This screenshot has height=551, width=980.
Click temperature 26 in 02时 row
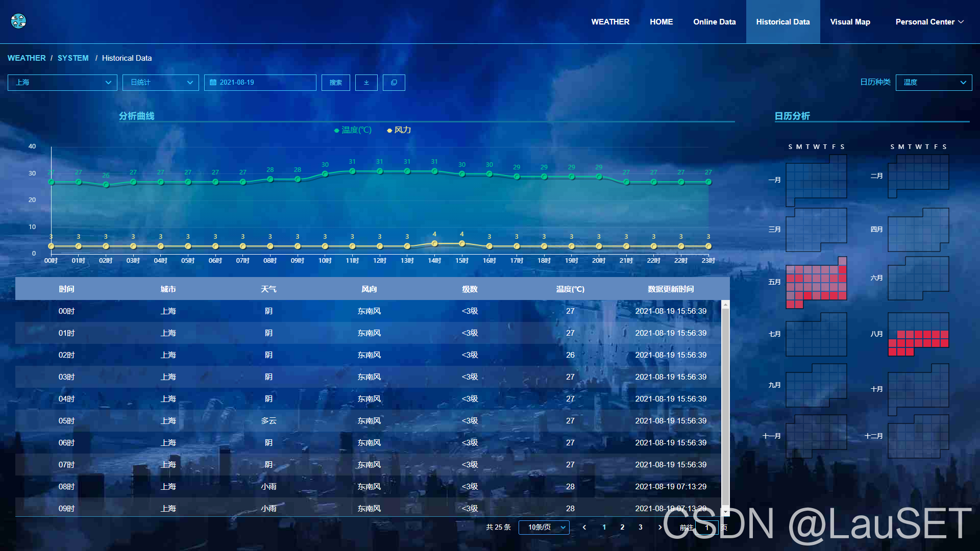coord(570,355)
